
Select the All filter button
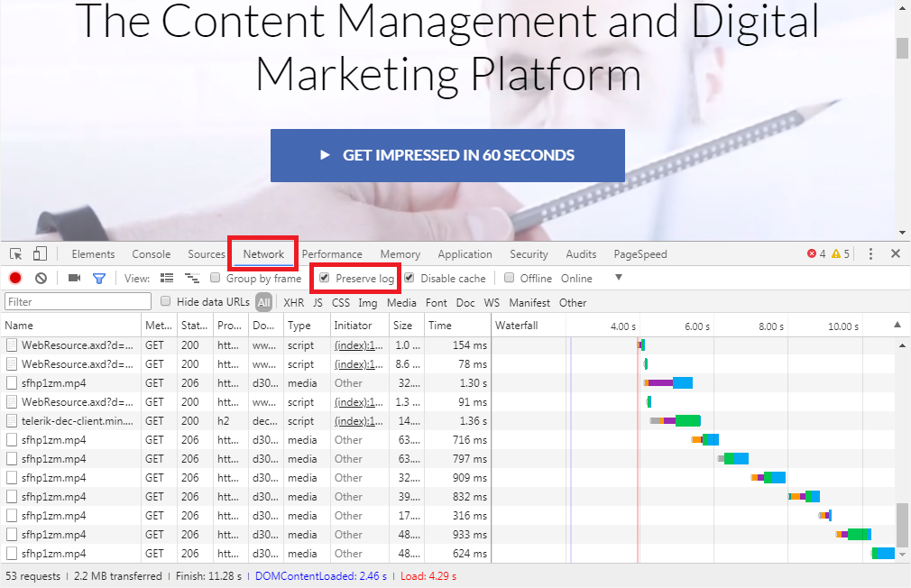point(263,303)
